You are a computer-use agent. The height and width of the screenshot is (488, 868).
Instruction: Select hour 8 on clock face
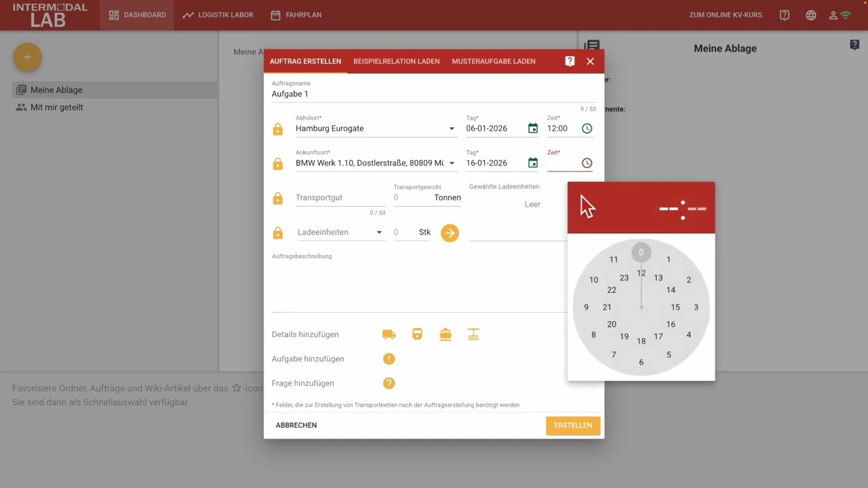click(x=593, y=335)
